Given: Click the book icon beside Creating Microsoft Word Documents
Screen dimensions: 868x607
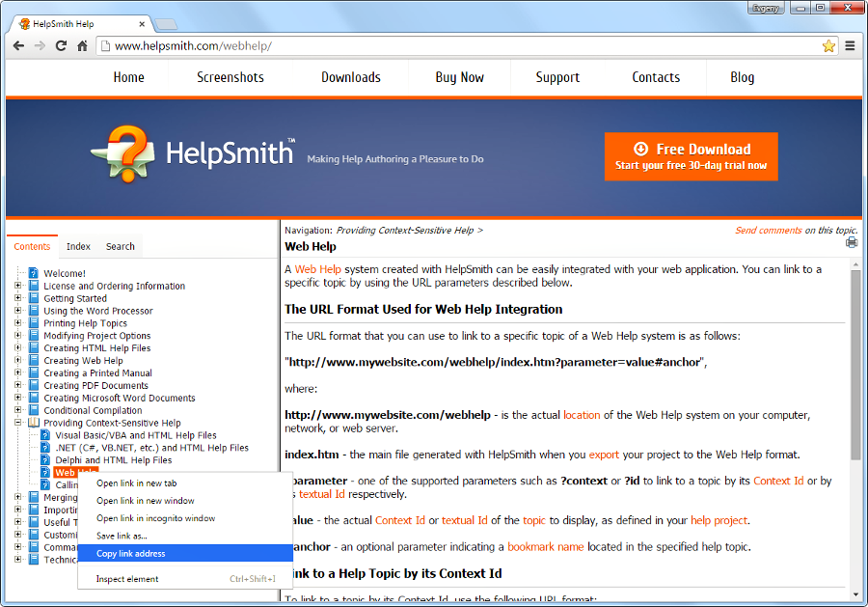Looking at the screenshot, I should click(x=34, y=398).
